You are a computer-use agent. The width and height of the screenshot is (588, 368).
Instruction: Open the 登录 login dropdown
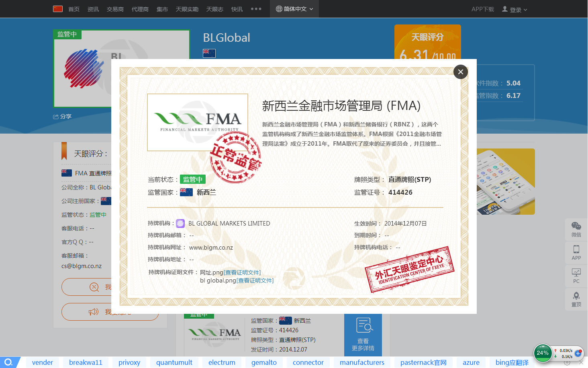tap(514, 9)
